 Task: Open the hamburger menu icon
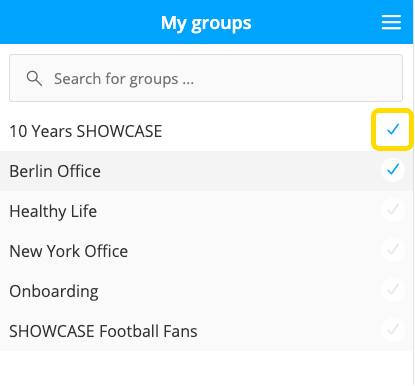point(391,22)
